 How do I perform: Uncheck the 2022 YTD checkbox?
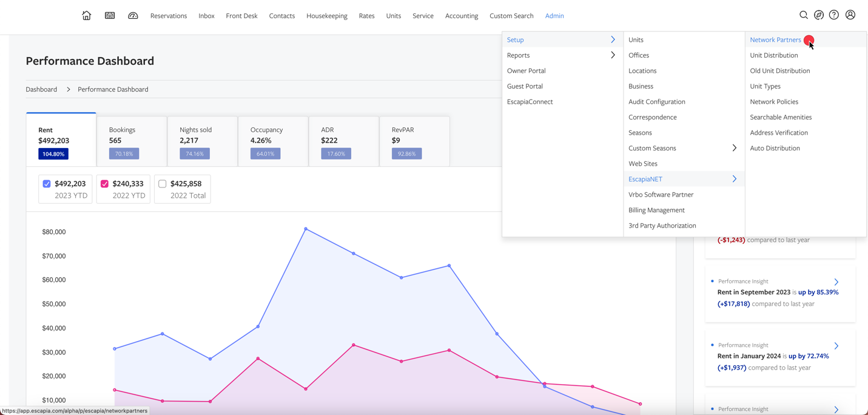click(104, 184)
